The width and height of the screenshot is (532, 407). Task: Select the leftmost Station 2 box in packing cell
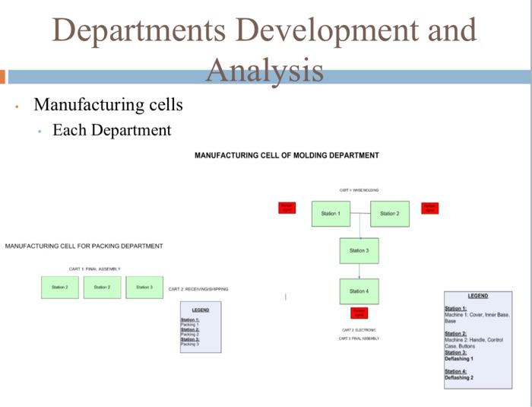click(x=60, y=288)
